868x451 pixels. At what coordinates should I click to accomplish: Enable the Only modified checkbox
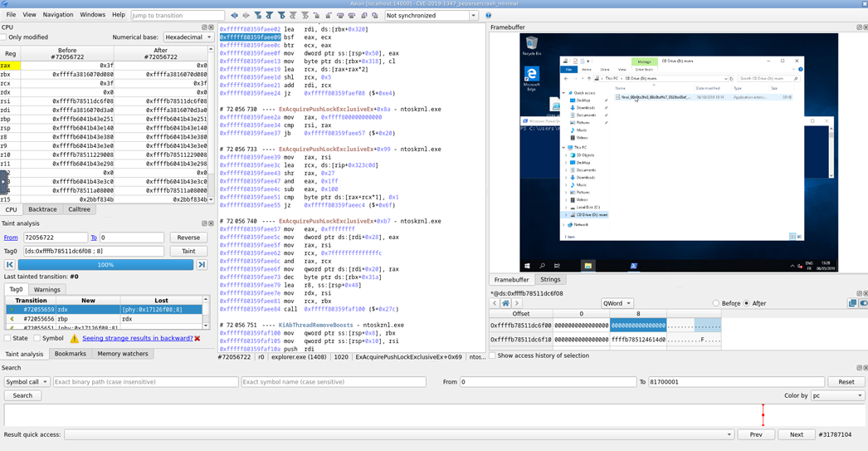pyautogui.click(x=4, y=37)
